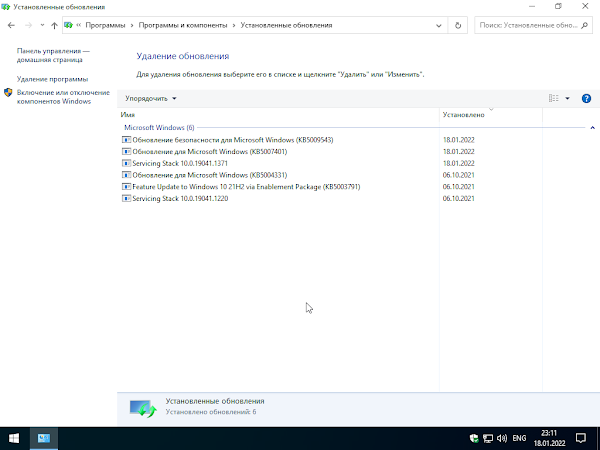Select Servicing Stack 10.0.19041.1220

coord(180,198)
